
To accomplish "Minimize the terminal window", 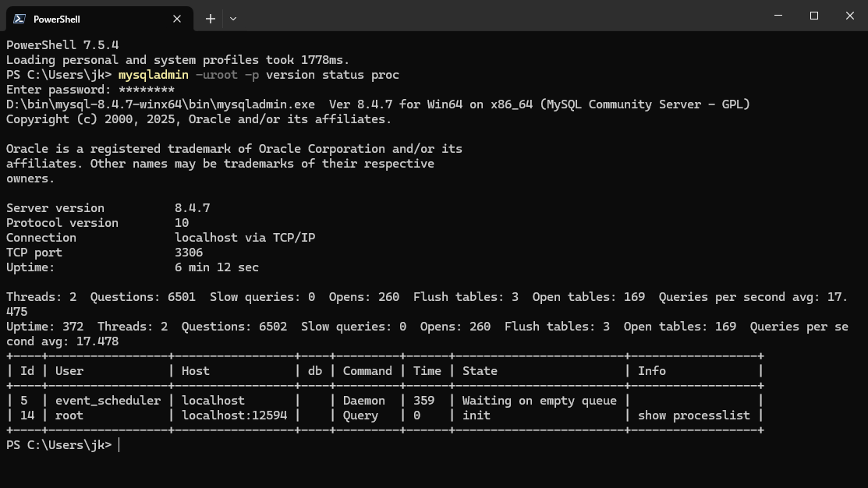I will click(x=778, y=16).
